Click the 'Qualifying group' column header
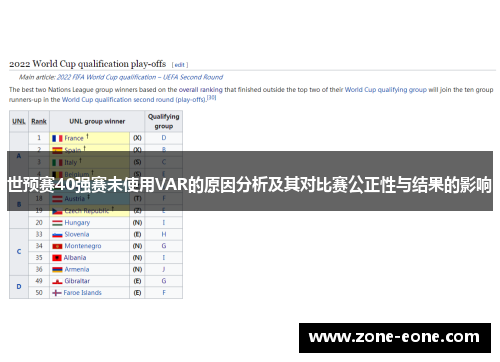The width and height of the screenshot is (500, 362). [164, 121]
